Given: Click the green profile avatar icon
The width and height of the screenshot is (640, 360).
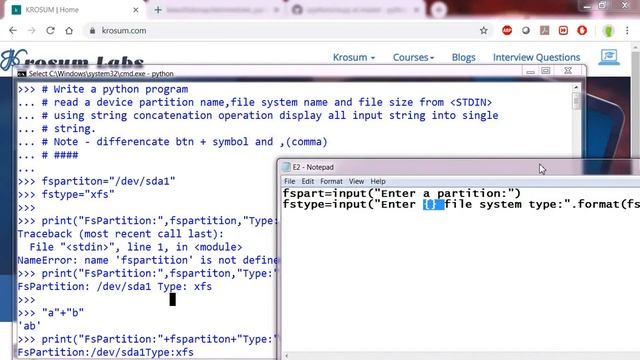Looking at the screenshot, I should tap(609, 31).
